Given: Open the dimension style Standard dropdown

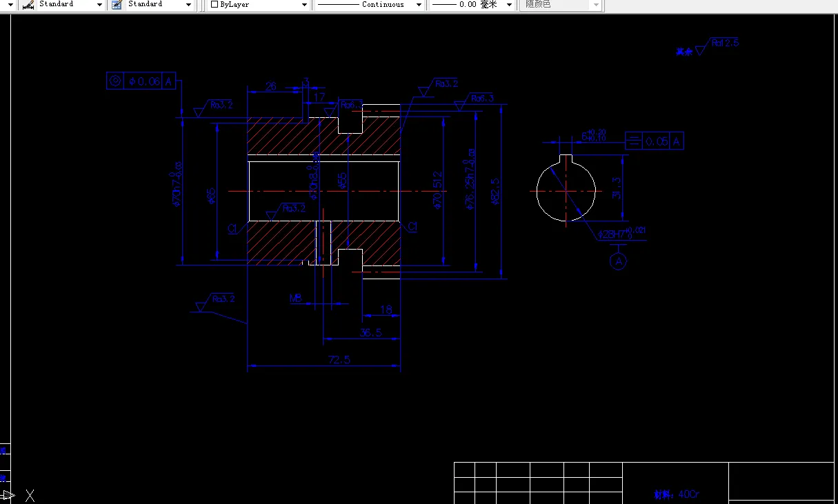Looking at the screenshot, I should click(99, 5).
